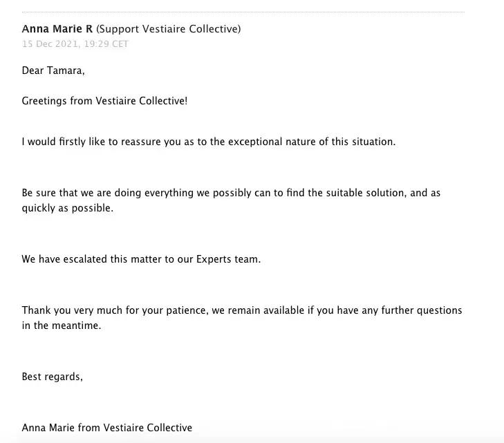Viewport: 504px width, 443px height.
Task: Select the Greetings from Vestiaire Collective line
Action: coord(104,101)
